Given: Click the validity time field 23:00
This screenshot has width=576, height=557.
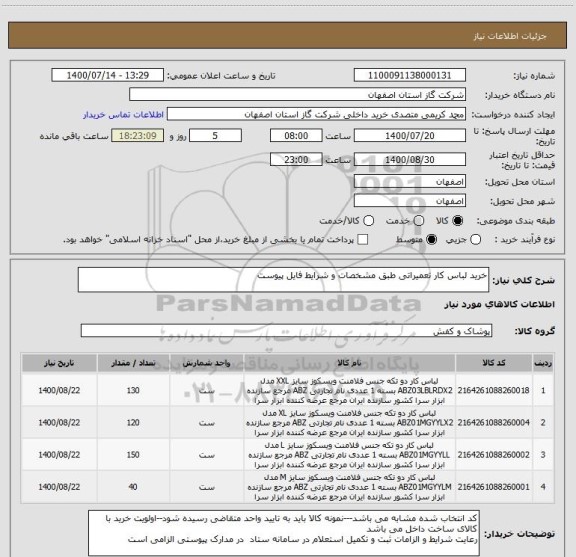Looking at the screenshot, I should pos(296,159).
